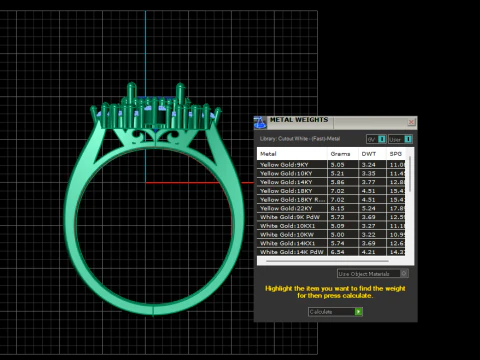480x360 pixels.
Task: Click the green arrow on Calculate
Action: tap(358, 312)
